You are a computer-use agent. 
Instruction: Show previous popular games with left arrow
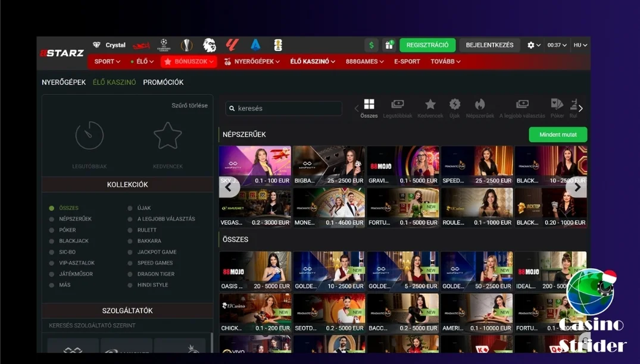pyautogui.click(x=229, y=187)
